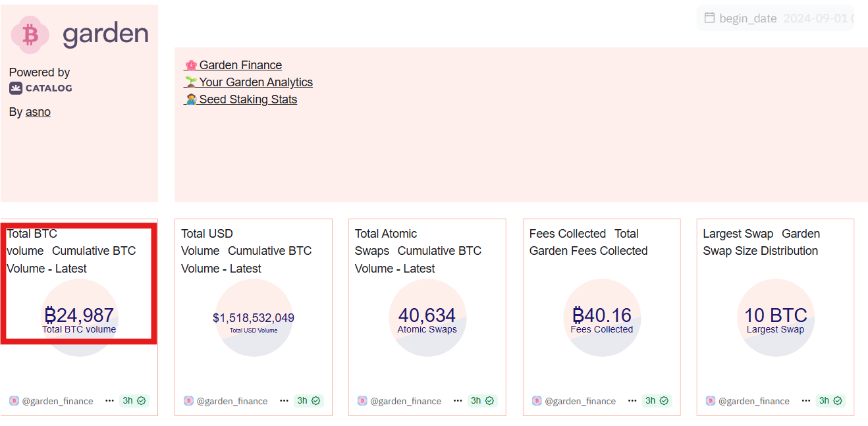Click garden avatar icon on Total BTC volume card
Image resolution: width=868 pixels, height=426 pixels.
(14, 400)
